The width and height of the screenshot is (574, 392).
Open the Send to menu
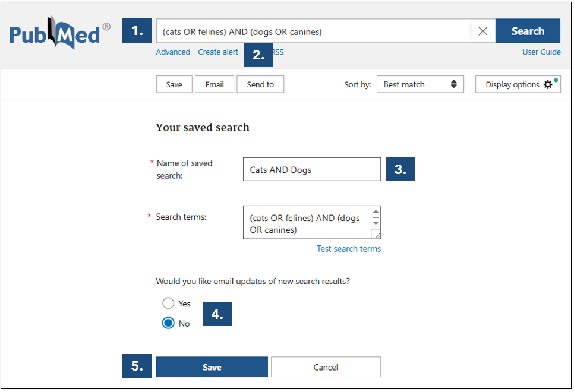(260, 84)
